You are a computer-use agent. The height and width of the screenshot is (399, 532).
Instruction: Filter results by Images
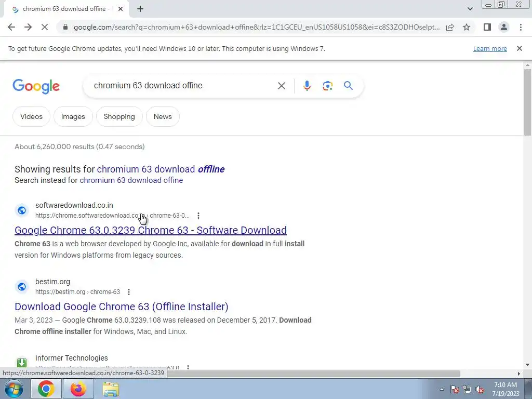pyautogui.click(x=73, y=116)
